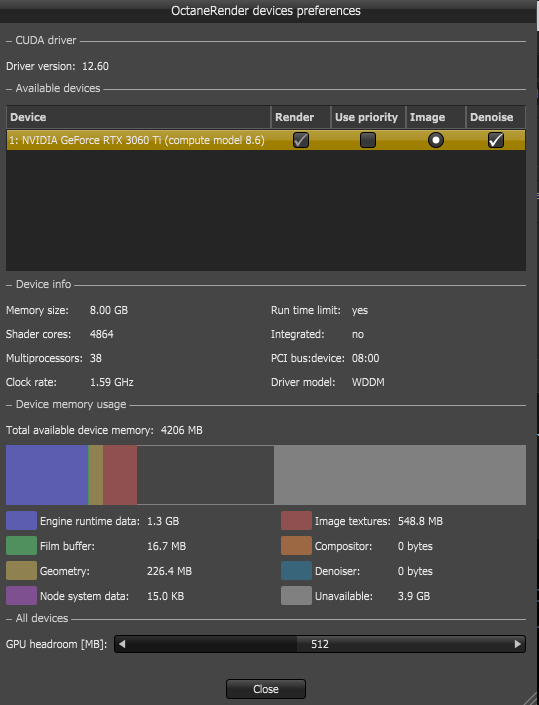
Task: Click the Engine runtime data value 1.3 GB
Action: pos(163,521)
